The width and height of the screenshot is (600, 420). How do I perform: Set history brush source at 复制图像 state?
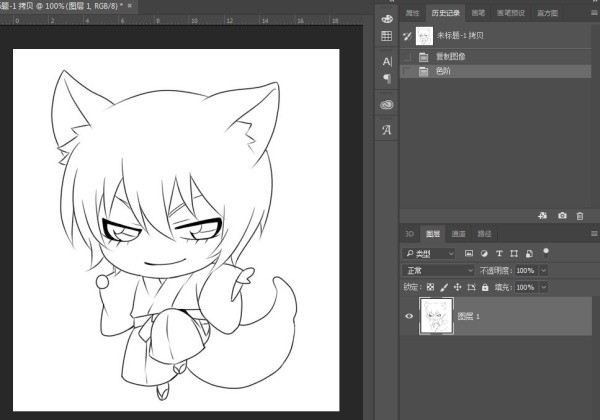(x=406, y=57)
